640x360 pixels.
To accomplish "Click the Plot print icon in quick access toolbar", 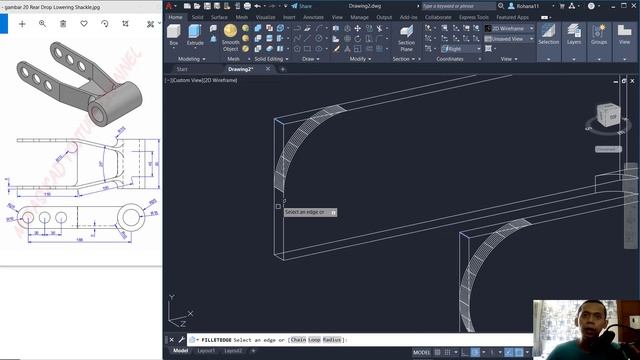I will [x=247, y=6].
